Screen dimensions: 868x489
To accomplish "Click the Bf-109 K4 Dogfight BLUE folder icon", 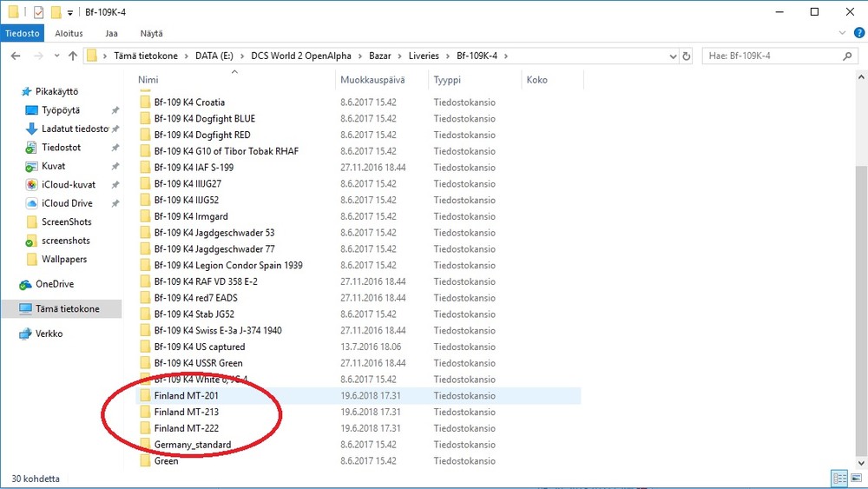I will pos(145,118).
